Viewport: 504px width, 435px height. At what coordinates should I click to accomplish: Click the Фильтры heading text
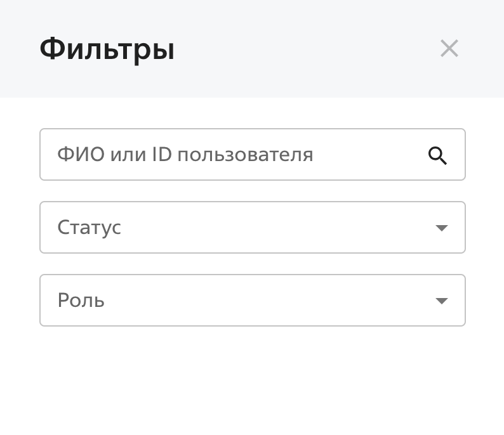pos(107,49)
